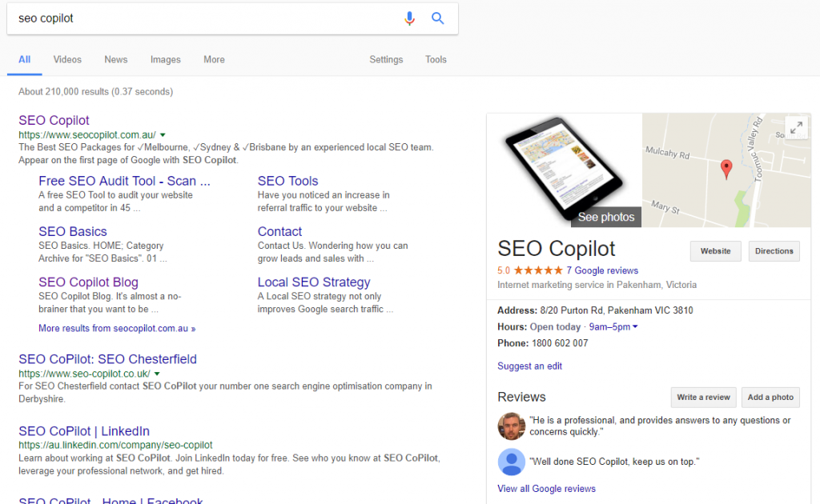
Task: Open the 7 Google reviews link
Action: pos(602,270)
